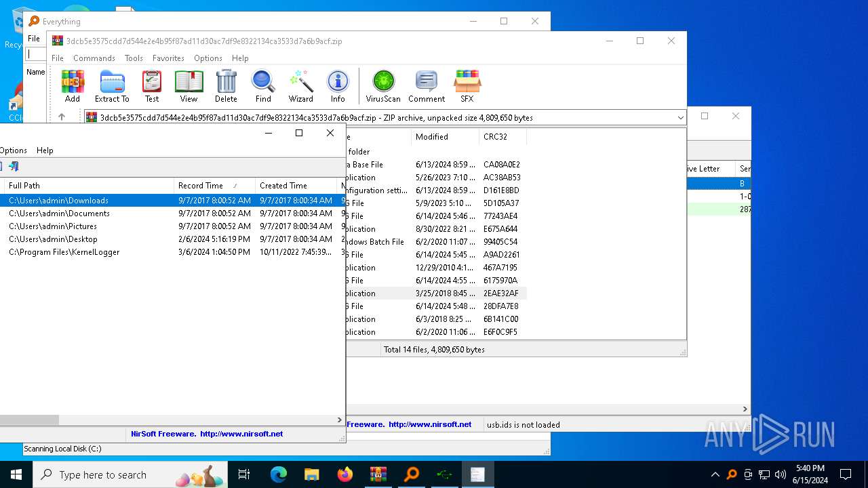Create SFX self-extracting archive

click(467, 86)
